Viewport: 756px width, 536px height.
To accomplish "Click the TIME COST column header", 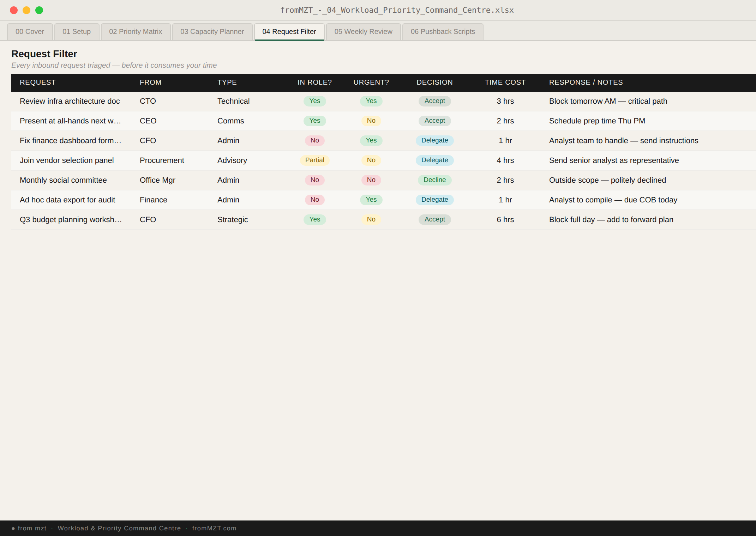I will click(505, 83).
